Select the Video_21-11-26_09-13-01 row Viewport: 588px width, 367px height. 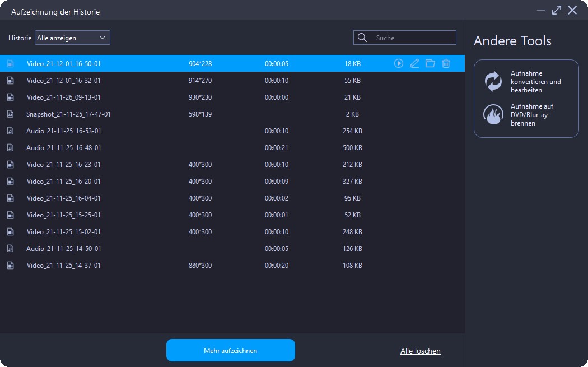[x=64, y=97]
